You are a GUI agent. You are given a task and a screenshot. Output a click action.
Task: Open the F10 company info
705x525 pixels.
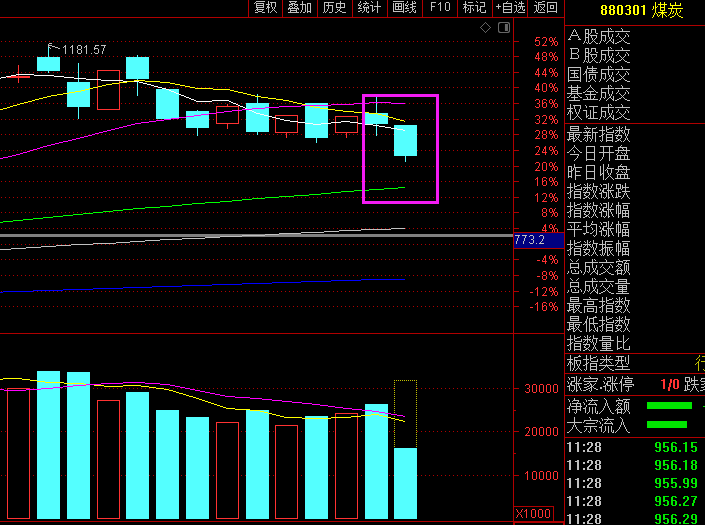440,8
